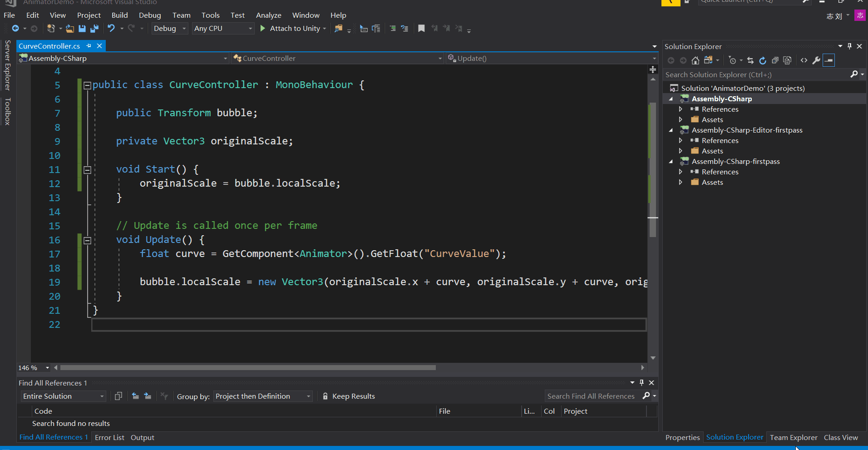Screen dimensions: 868x450
Task: Start debugging with green play icon
Action: (262, 29)
